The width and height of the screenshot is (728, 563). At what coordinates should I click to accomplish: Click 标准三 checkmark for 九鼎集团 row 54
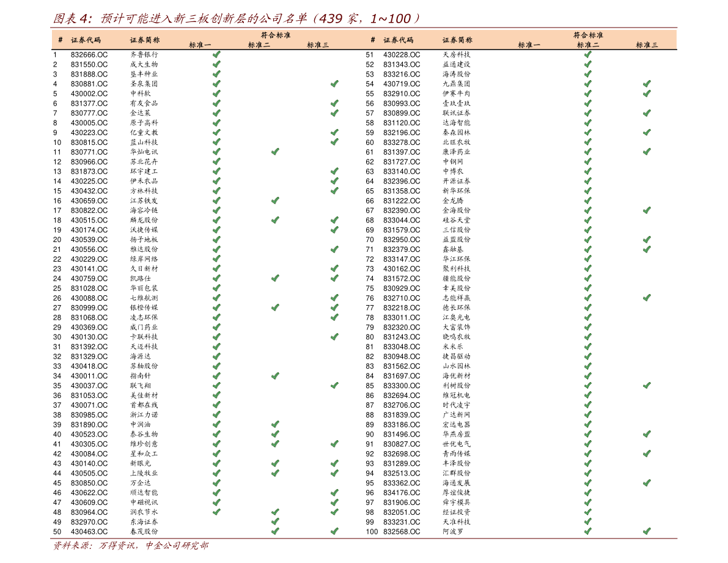[x=647, y=84]
